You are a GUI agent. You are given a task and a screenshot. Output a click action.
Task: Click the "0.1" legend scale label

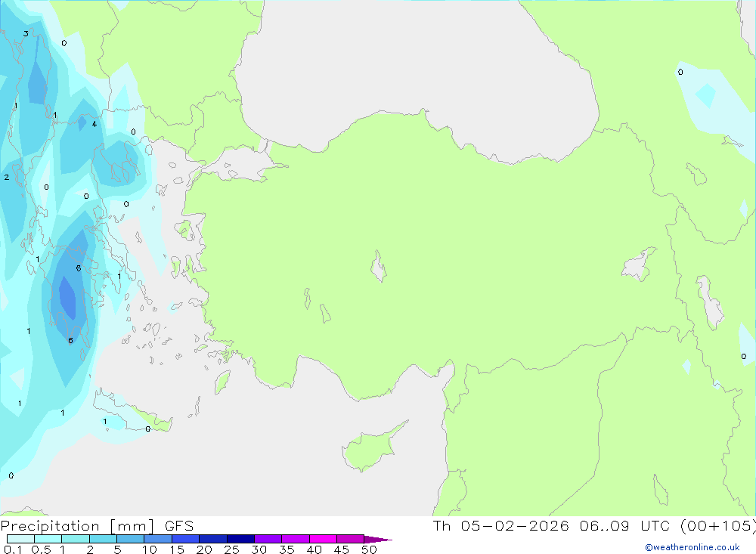pos(13,549)
